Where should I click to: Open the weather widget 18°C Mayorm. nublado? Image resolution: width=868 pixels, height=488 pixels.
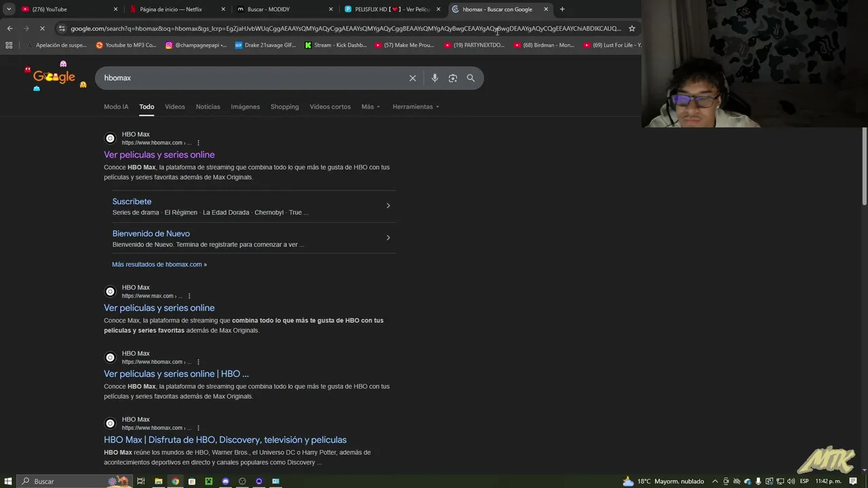(663, 481)
